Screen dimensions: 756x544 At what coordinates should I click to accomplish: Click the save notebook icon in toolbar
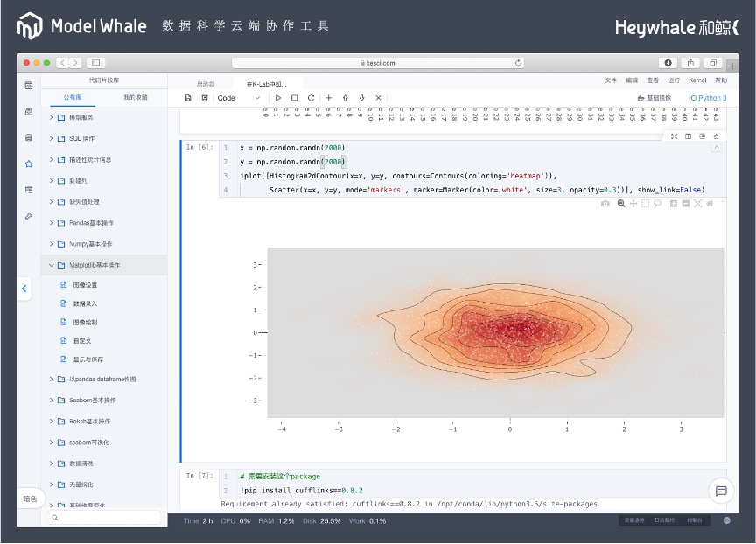pos(188,98)
